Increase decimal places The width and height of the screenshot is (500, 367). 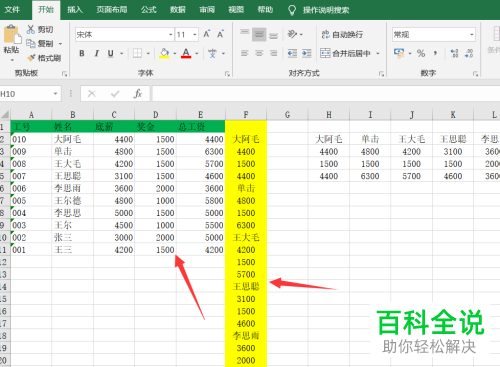coord(454,53)
